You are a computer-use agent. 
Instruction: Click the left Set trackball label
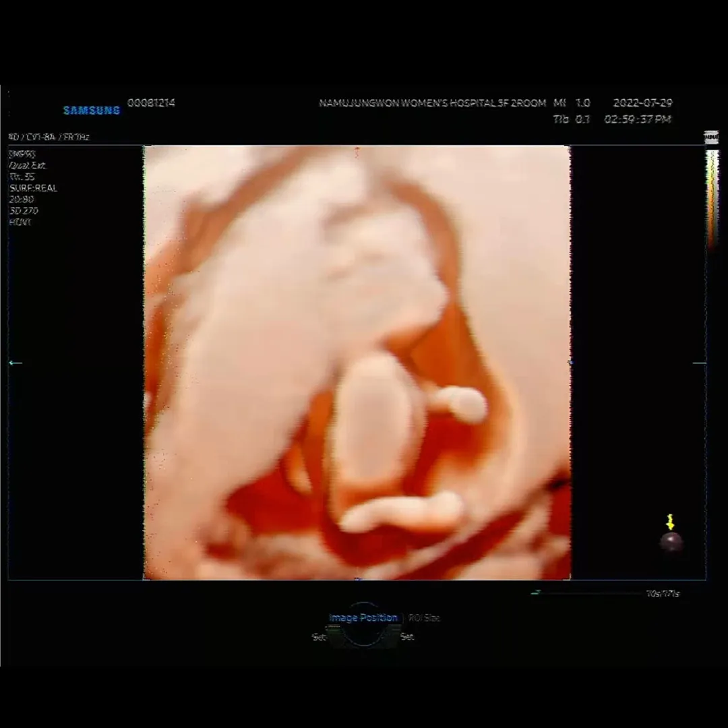coord(319,637)
